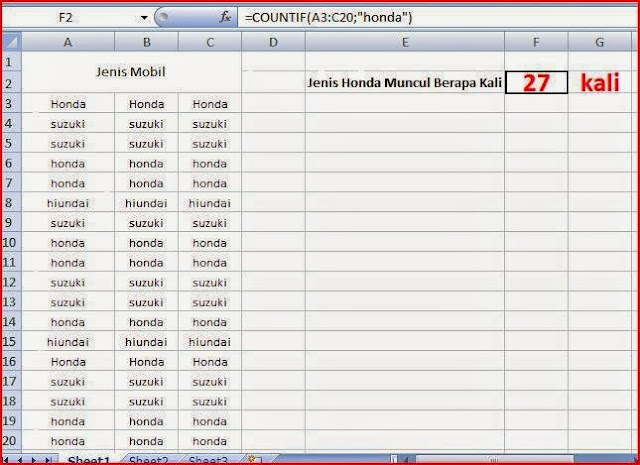Screen dimensions: 640x465
Task: Select cell C15 containing hiundai
Action: [x=210, y=342]
